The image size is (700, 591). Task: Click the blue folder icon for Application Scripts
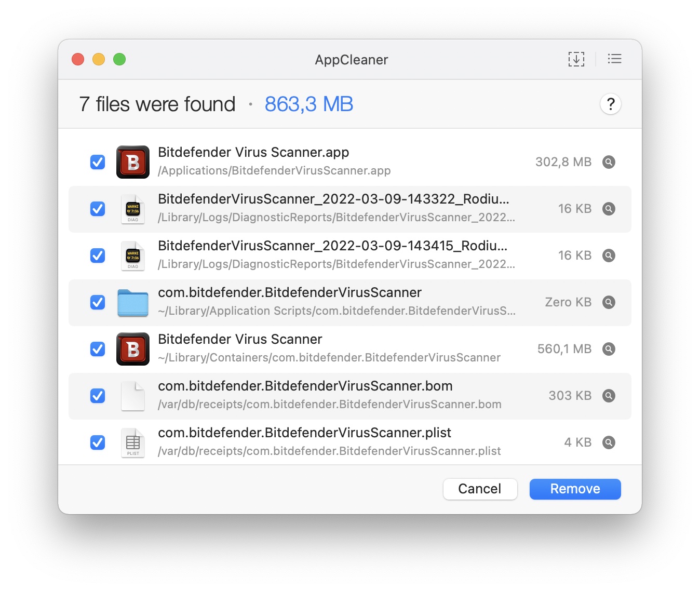click(133, 303)
